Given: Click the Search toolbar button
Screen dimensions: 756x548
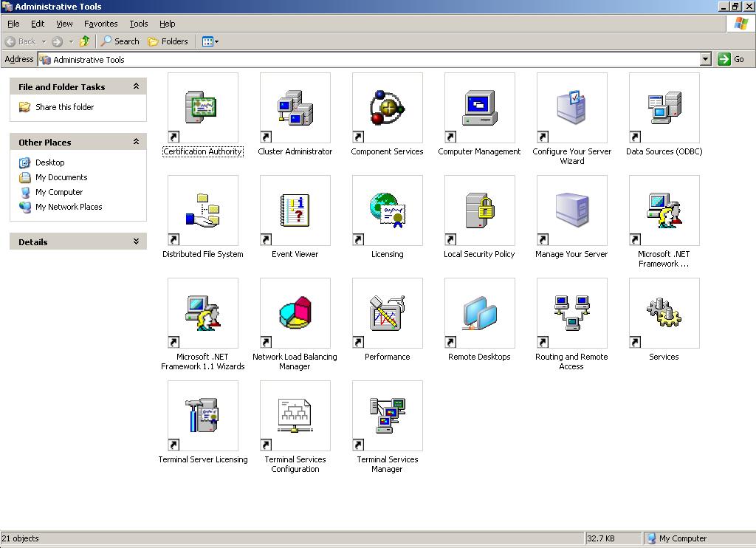Looking at the screenshot, I should (120, 41).
